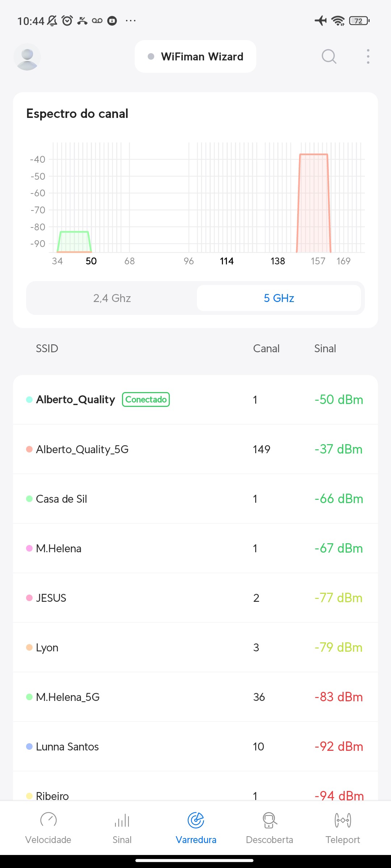391x868 pixels.
Task: Select the Alberto_Quality_5G network entry
Action: coord(195,449)
